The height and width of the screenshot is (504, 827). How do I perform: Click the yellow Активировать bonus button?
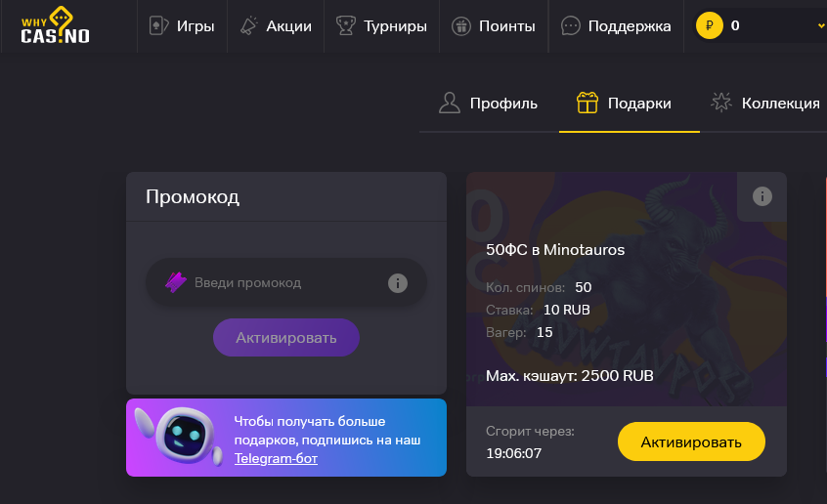(x=691, y=441)
